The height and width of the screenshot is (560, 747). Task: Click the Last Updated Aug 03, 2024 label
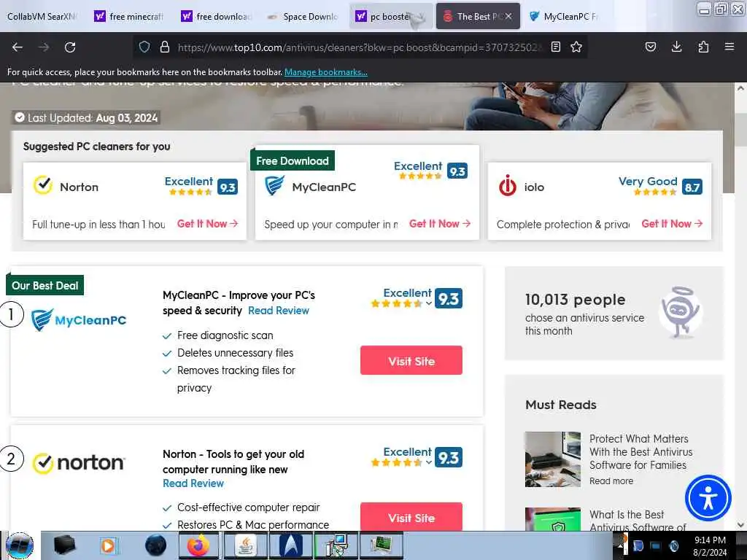[86, 117]
